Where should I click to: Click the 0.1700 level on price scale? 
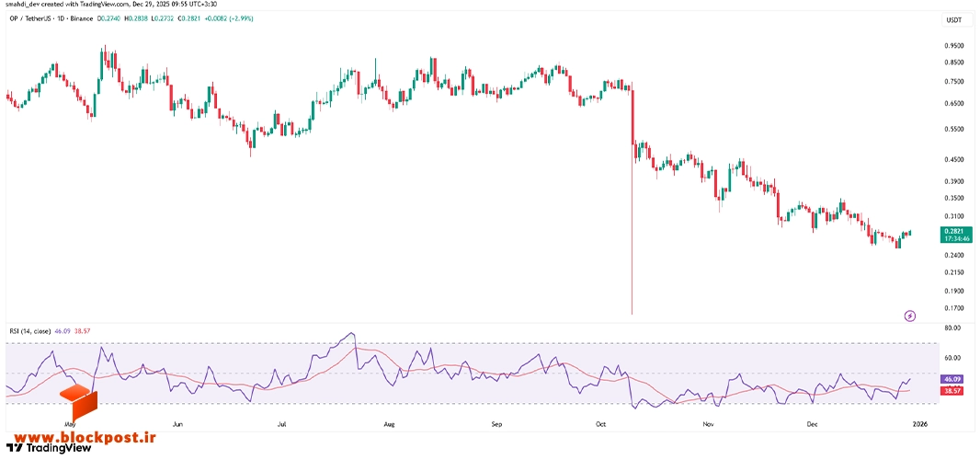[x=953, y=308]
